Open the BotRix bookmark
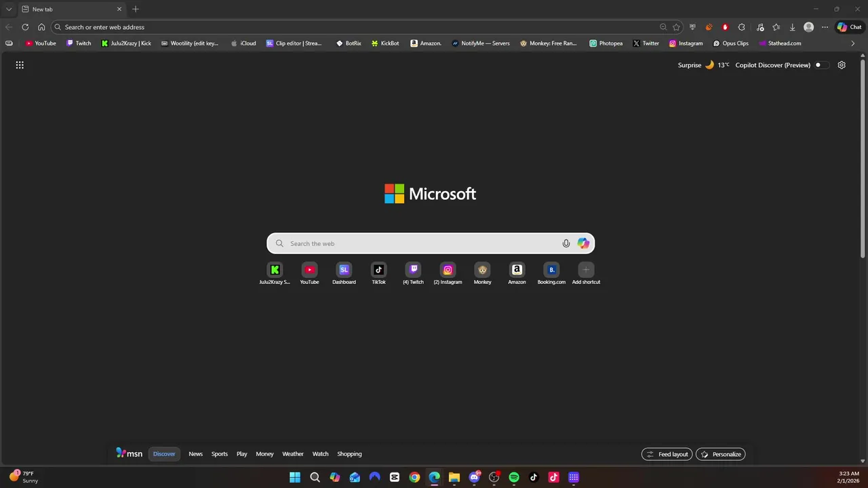The height and width of the screenshot is (488, 868). [x=349, y=43]
